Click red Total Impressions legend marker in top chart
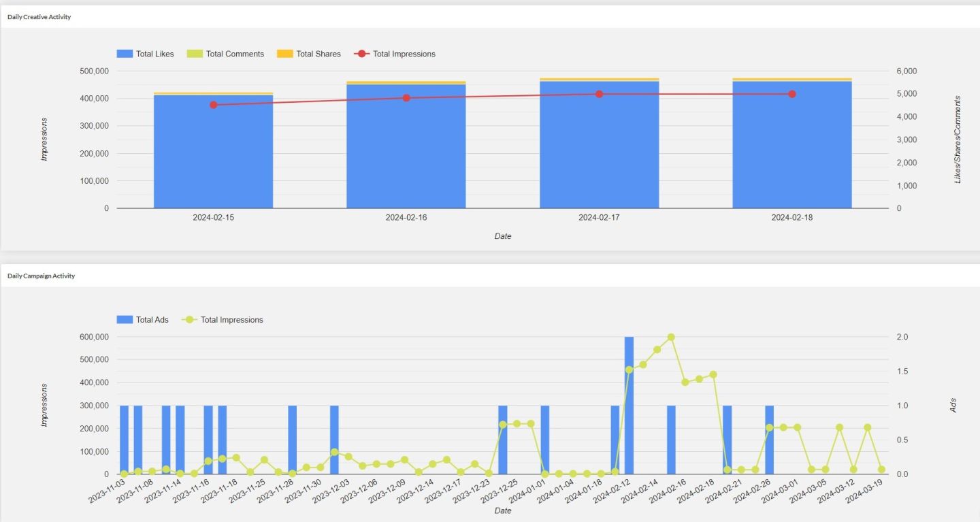 [363, 54]
